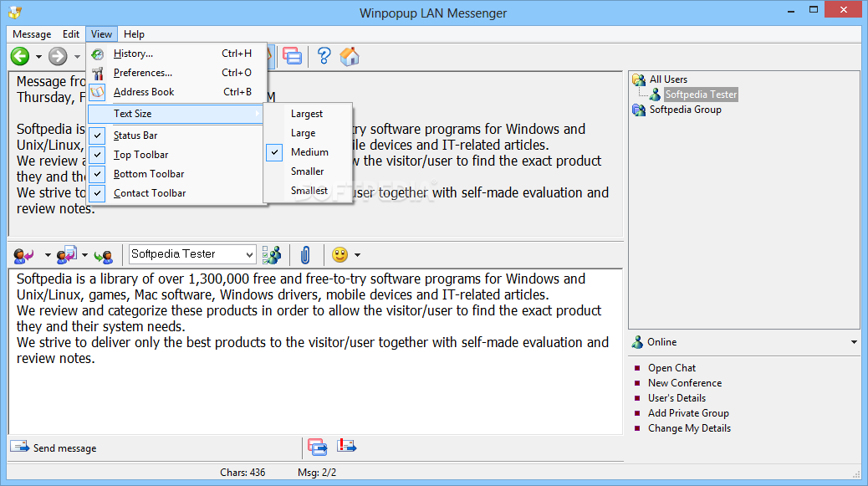The image size is (868, 486).
Task: Click the select recipients group icon
Action: click(x=271, y=254)
